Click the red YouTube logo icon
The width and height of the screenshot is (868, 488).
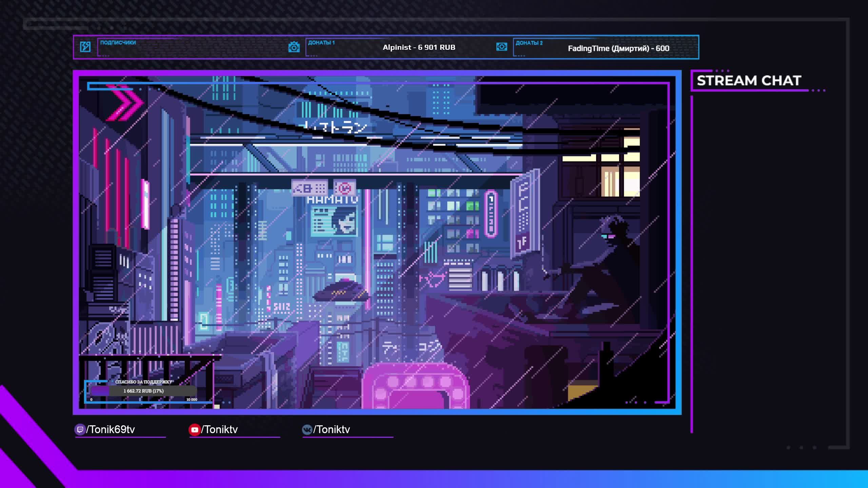pyautogui.click(x=194, y=430)
